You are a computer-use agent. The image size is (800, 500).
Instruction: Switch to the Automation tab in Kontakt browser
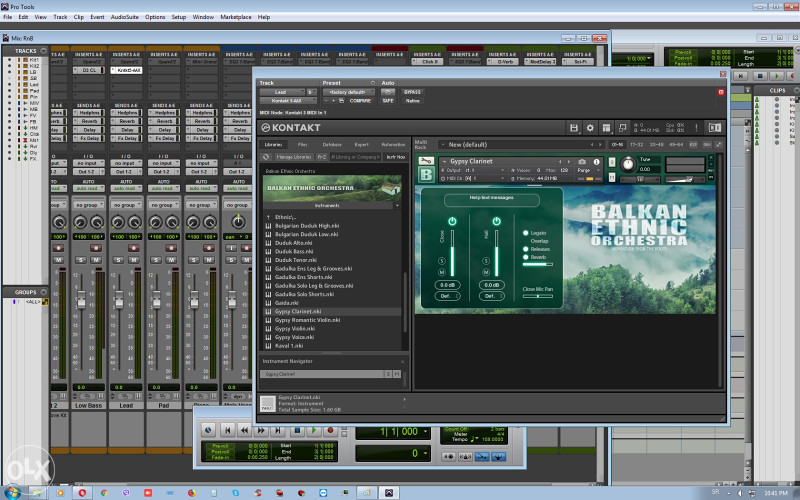(393, 145)
